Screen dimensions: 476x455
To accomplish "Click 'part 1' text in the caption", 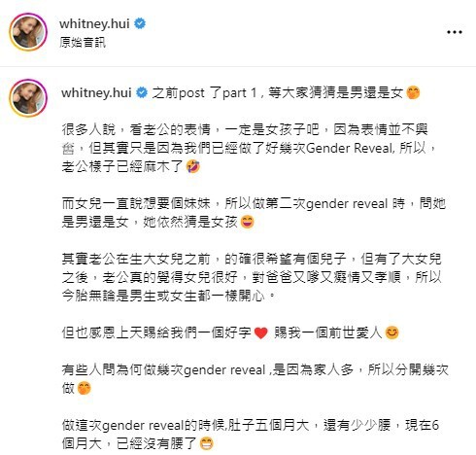I will [239, 93].
